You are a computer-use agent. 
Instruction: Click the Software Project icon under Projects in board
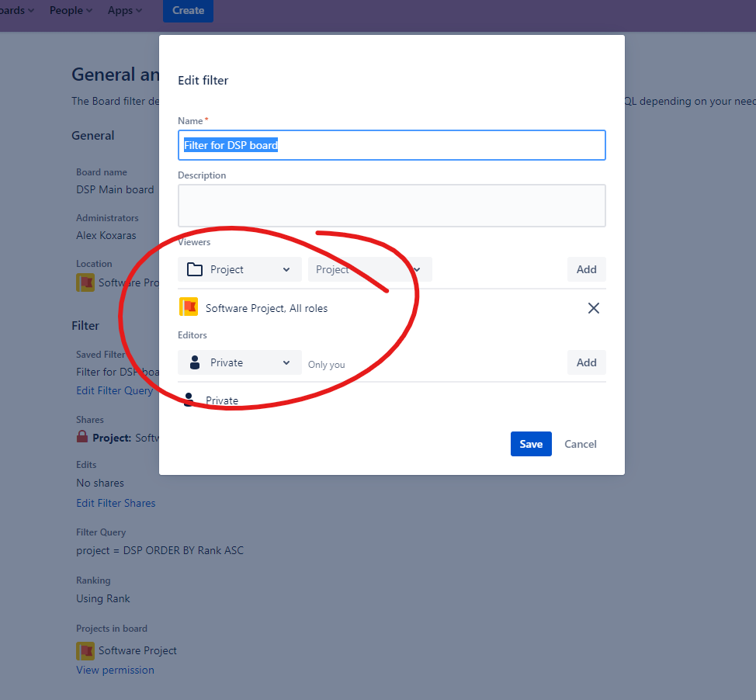tap(85, 651)
